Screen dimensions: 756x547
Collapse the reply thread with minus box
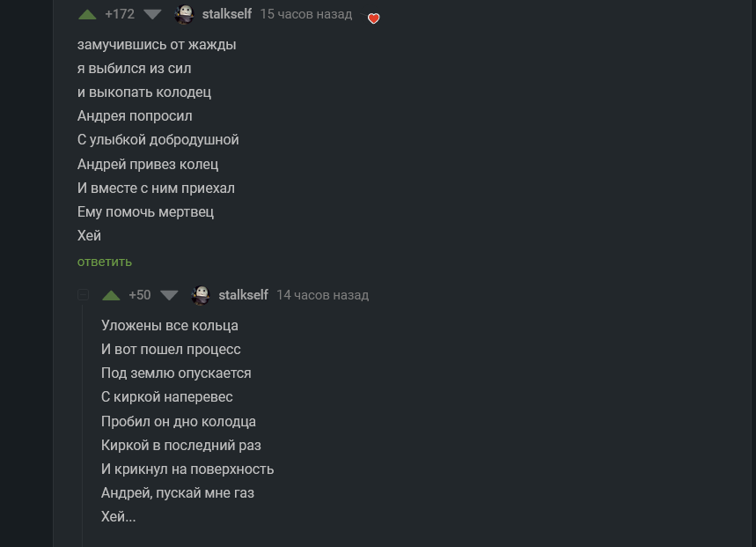pyautogui.click(x=84, y=295)
